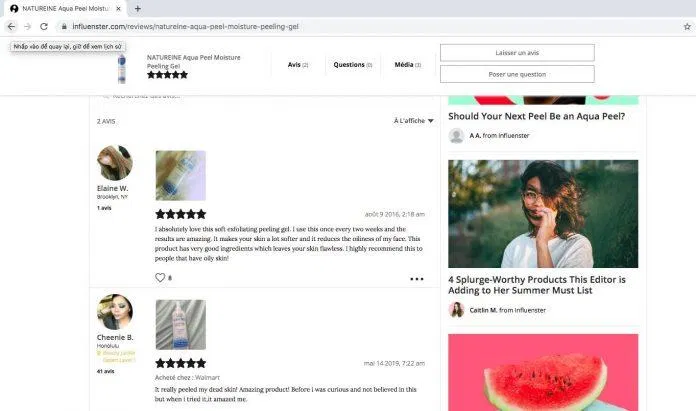
Task: Click the Poser une question button
Action: (517, 74)
